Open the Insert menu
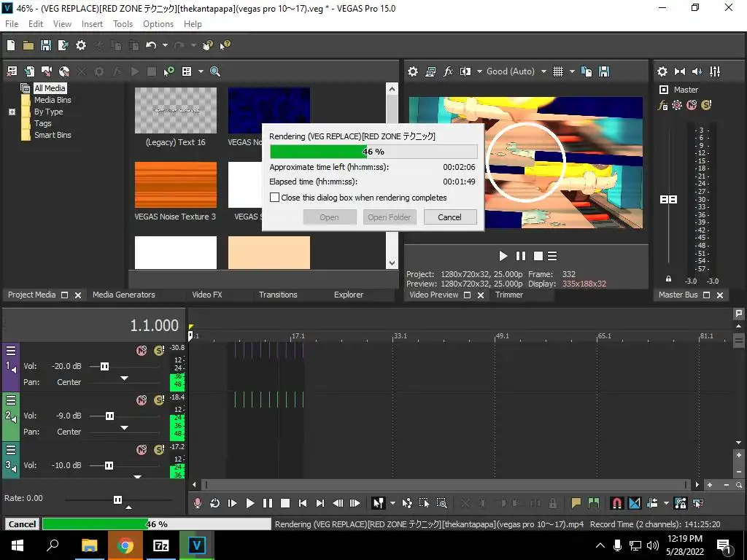This screenshot has height=560, width=747. coord(92,24)
